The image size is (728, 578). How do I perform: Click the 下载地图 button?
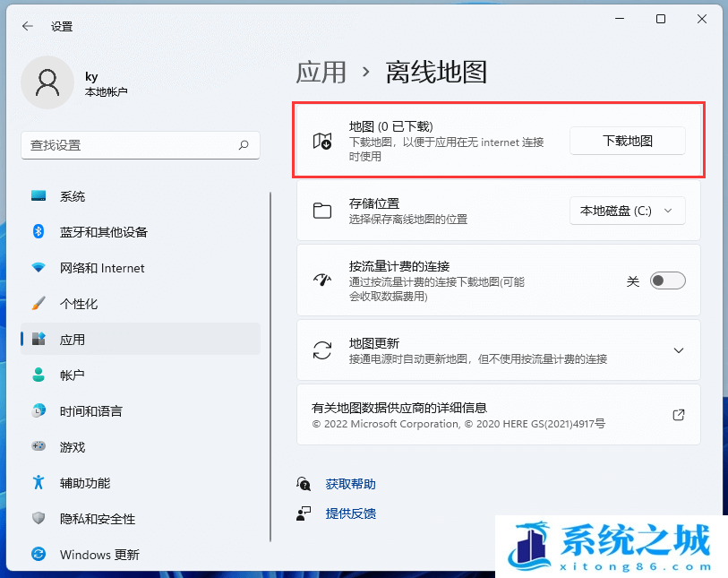point(627,141)
